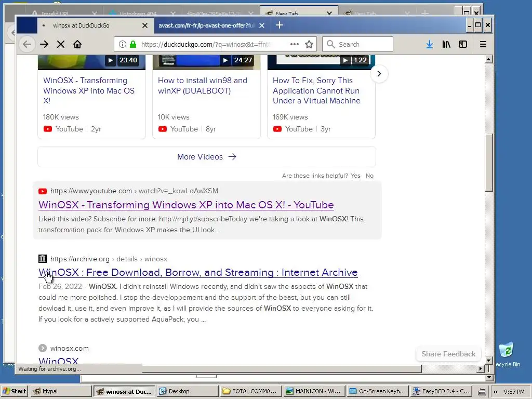This screenshot has height=399, width=532.
Task: Switch to Mypal taskbar button
Action: click(x=61, y=391)
